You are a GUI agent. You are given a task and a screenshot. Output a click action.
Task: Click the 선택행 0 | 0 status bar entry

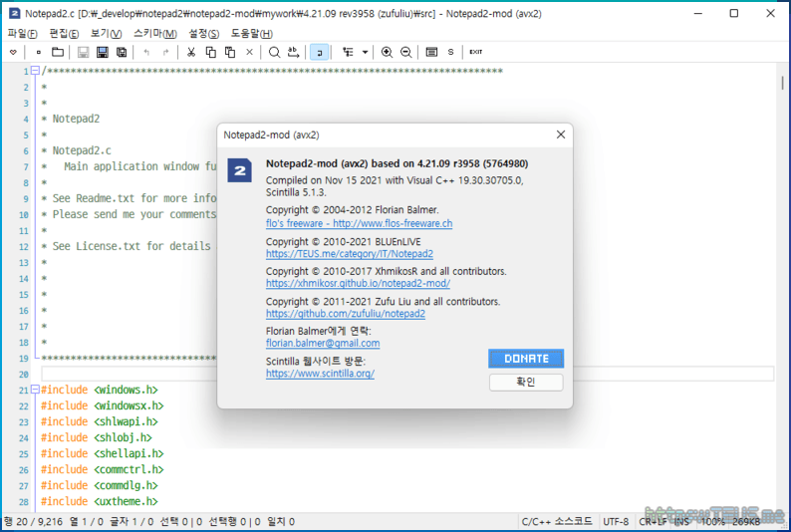(x=234, y=521)
